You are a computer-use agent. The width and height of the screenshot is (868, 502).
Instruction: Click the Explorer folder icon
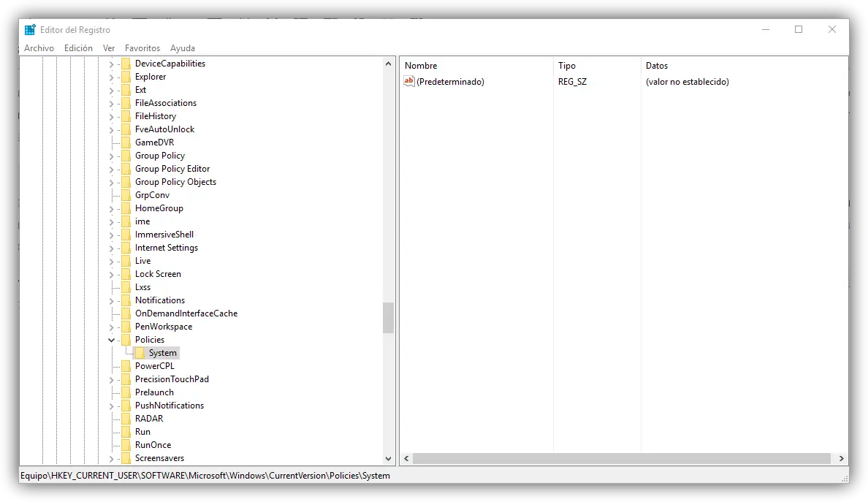pyautogui.click(x=126, y=76)
